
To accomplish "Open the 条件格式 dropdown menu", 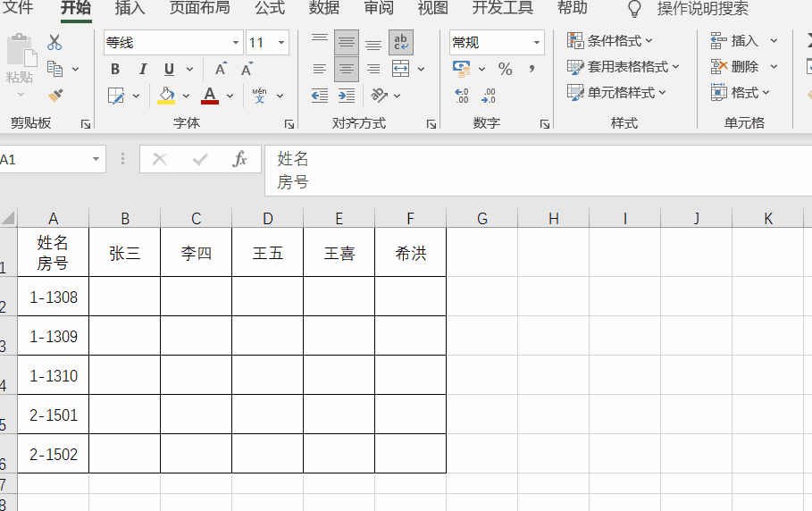I will pos(611,41).
